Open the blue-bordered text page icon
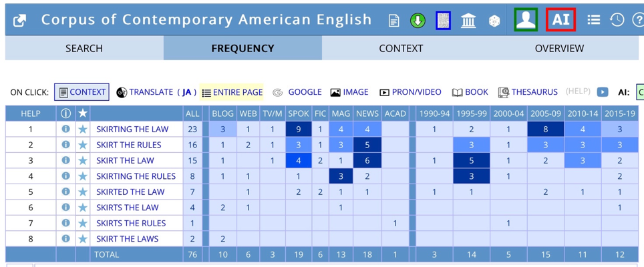The height and width of the screenshot is (267, 644). [443, 21]
